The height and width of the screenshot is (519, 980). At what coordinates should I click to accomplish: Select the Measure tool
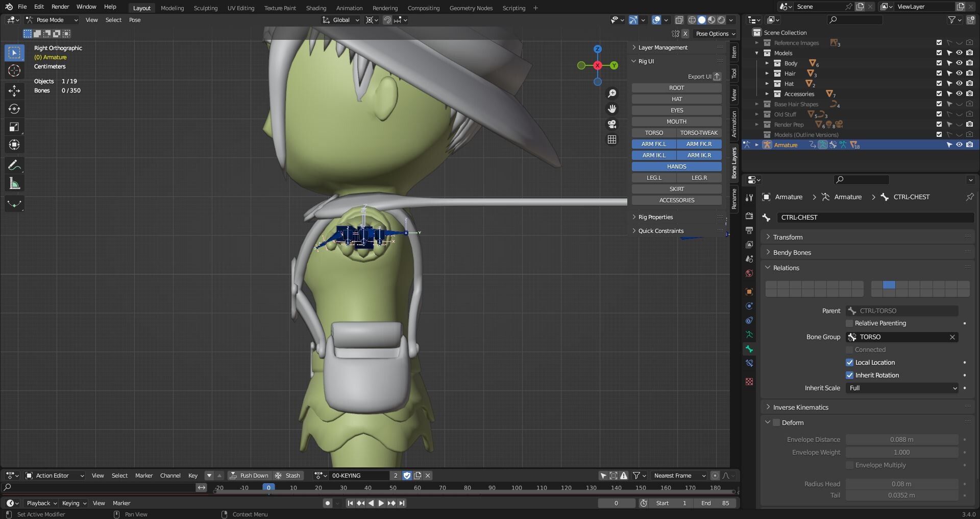[x=14, y=183]
